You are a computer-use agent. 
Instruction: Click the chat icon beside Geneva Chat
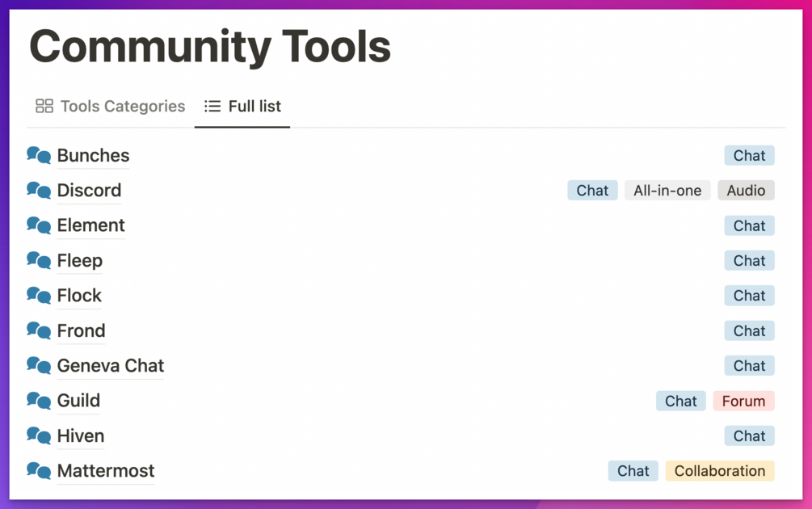click(x=39, y=365)
